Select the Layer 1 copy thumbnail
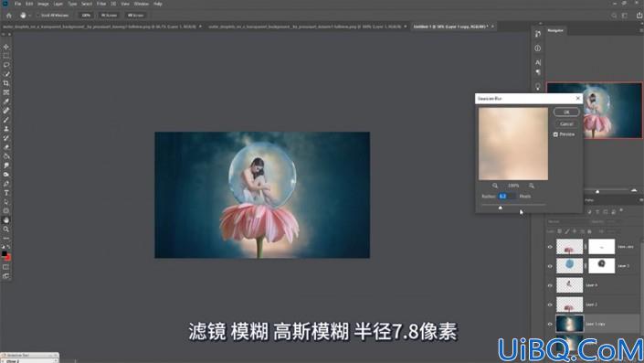644x363 pixels. 569,324
